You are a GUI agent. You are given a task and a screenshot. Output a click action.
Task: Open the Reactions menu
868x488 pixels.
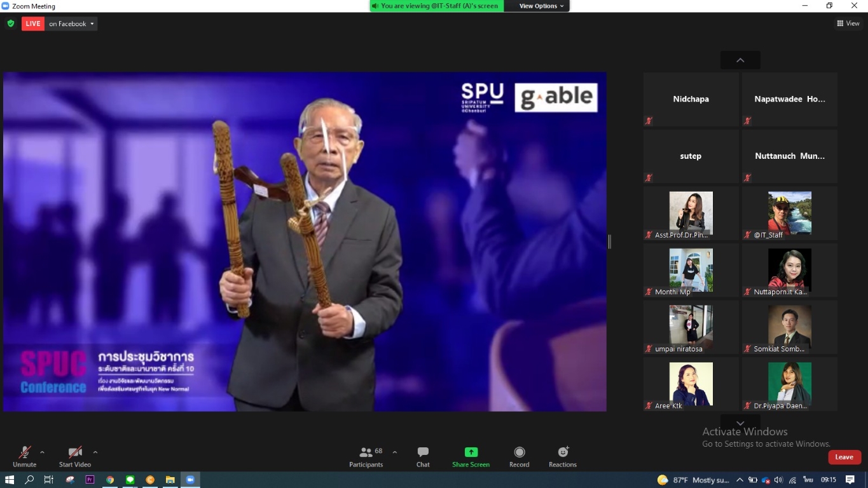coord(562,456)
